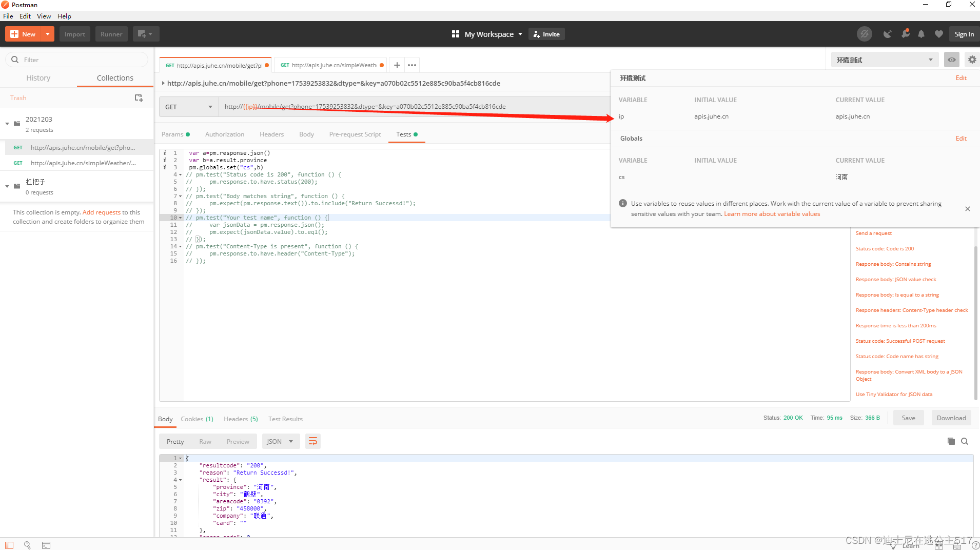Viewport: 980px width, 550px height.
Task: Click the help question mark icon
Action: pyautogui.click(x=975, y=545)
